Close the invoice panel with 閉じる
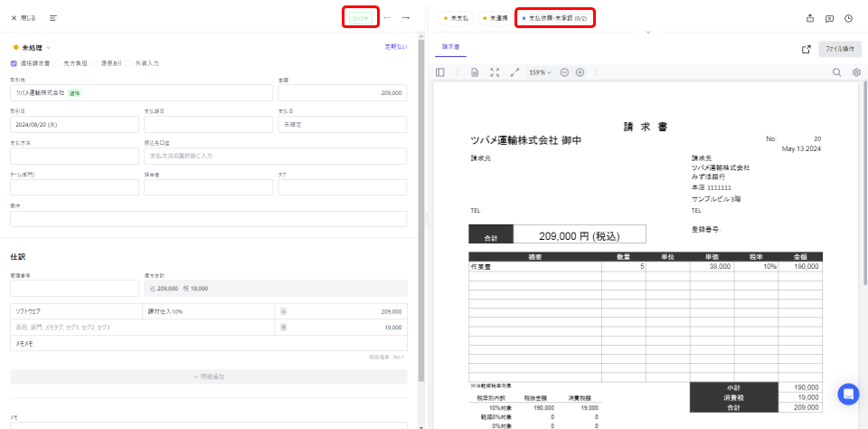 click(x=24, y=18)
